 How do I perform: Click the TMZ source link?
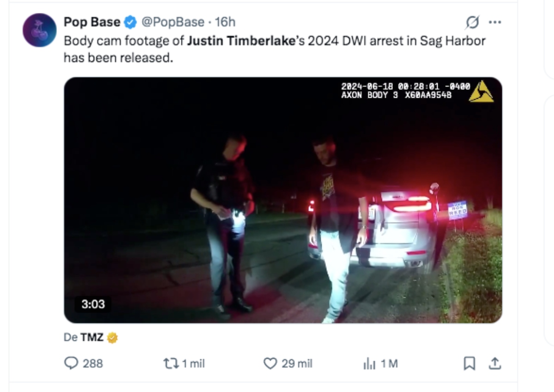92,338
